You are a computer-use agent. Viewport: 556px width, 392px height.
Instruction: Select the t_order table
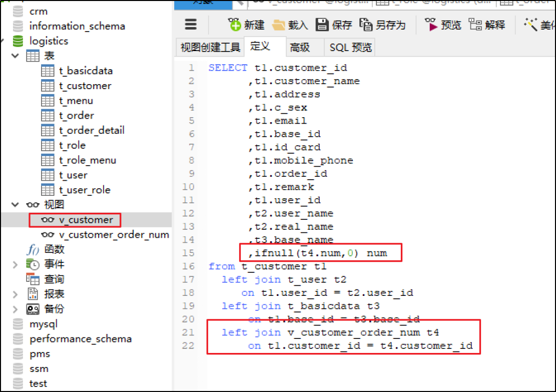76,116
